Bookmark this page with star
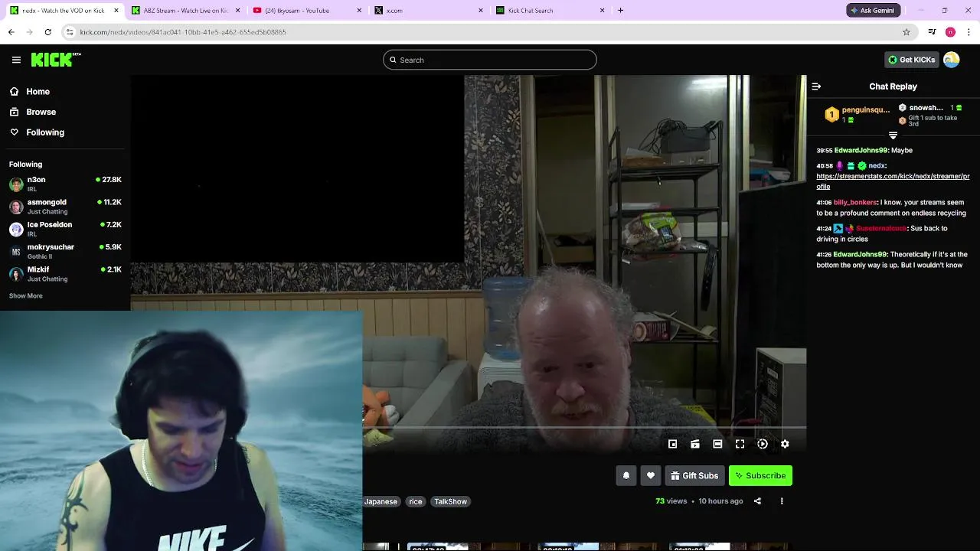980x551 pixels. tap(906, 32)
